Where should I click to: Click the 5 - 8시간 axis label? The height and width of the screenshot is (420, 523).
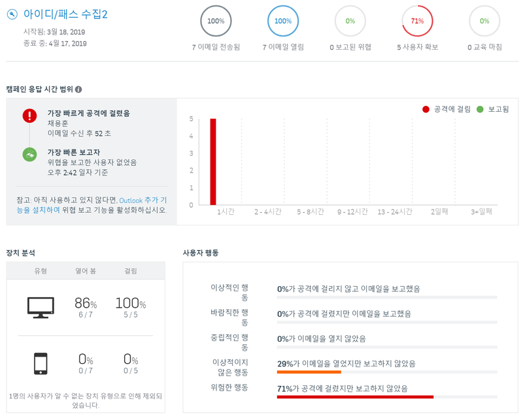pyautogui.click(x=311, y=212)
